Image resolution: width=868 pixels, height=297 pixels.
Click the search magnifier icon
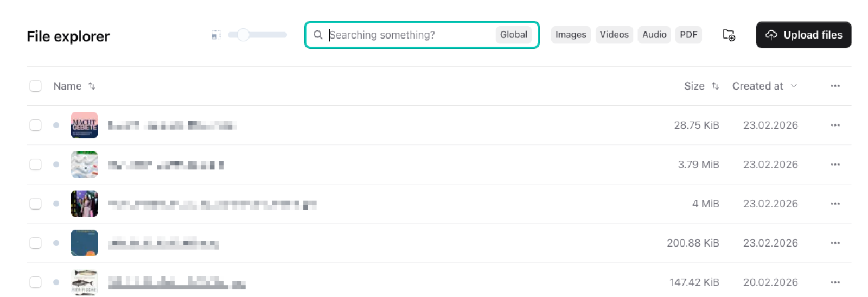(x=318, y=35)
